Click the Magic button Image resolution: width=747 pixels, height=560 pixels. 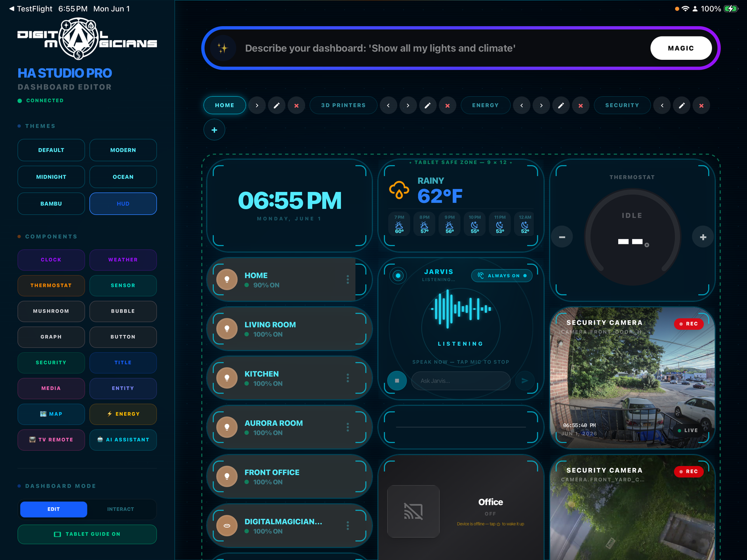point(681,48)
